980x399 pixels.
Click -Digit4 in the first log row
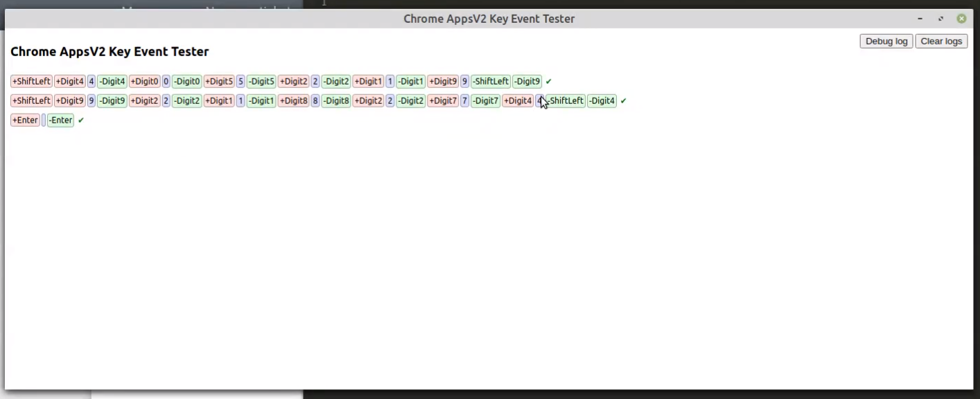112,81
